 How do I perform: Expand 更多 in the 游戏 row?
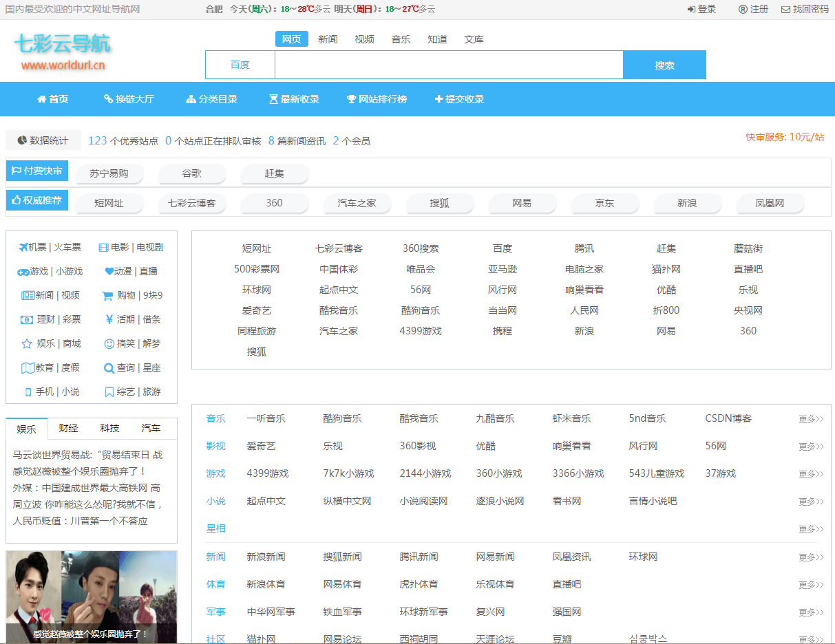click(810, 474)
